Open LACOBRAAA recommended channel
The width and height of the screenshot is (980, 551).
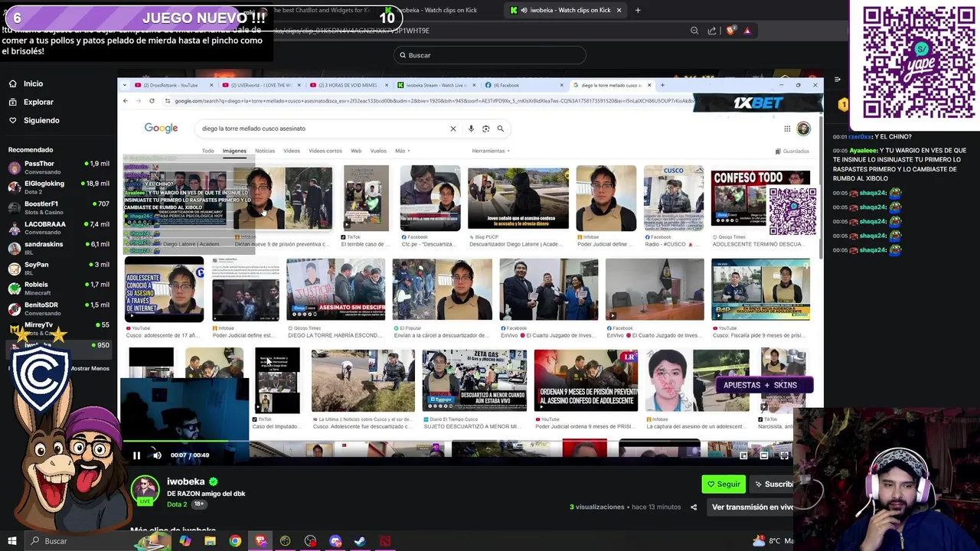click(58, 228)
